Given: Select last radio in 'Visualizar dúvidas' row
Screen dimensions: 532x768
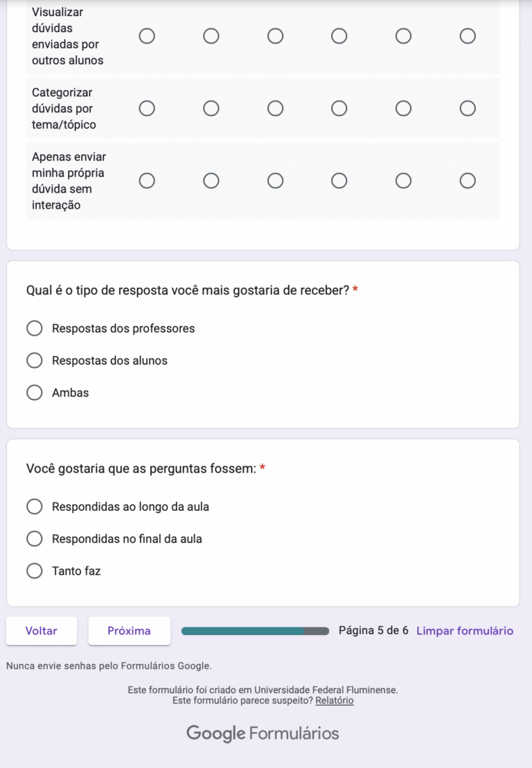Looking at the screenshot, I should [x=468, y=36].
